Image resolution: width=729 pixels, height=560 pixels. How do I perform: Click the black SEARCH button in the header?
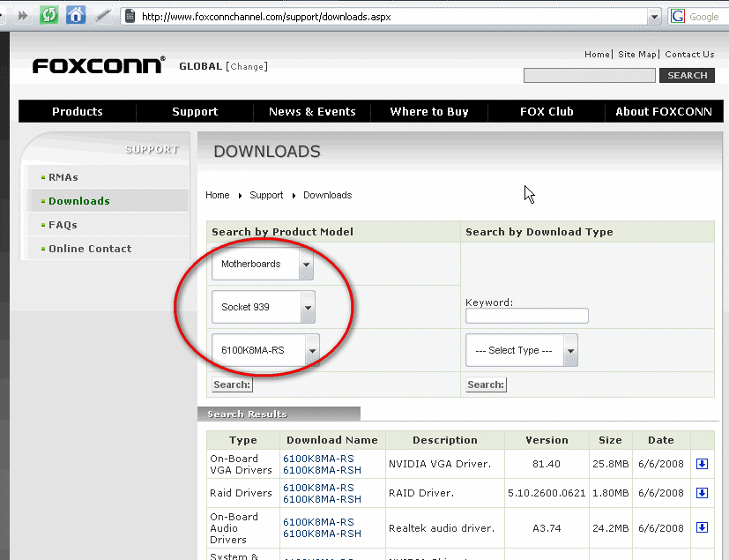[x=688, y=75]
